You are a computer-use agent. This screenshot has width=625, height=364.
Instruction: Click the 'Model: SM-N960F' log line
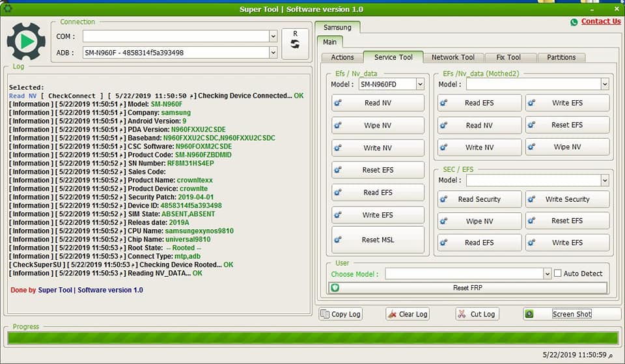point(96,104)
